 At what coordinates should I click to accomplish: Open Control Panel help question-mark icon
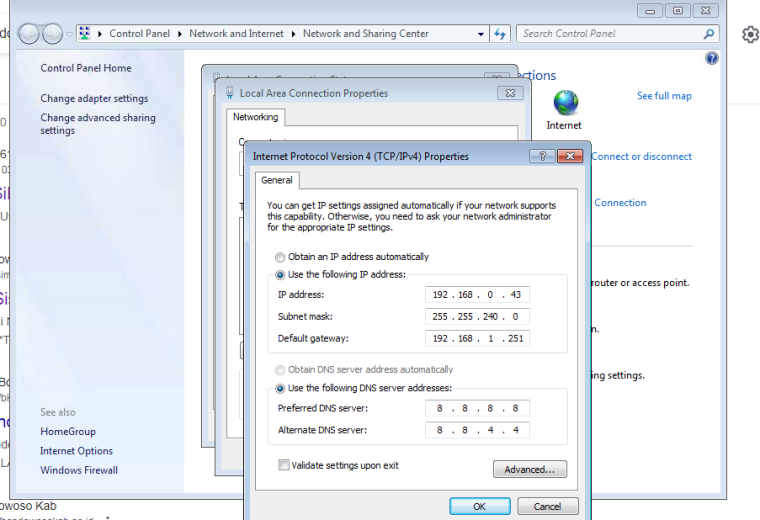coord(712,59)
